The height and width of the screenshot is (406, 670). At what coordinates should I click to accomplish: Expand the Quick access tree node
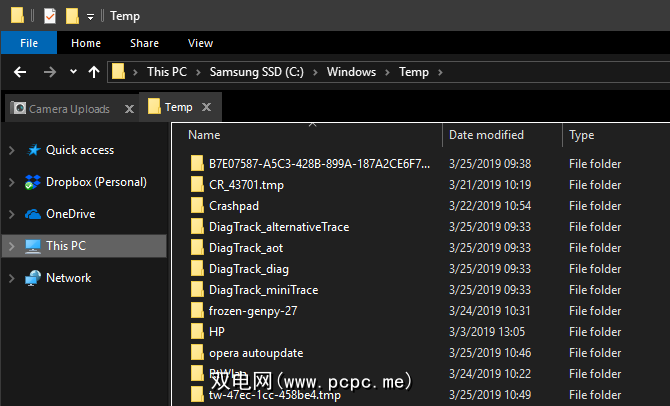12,150
